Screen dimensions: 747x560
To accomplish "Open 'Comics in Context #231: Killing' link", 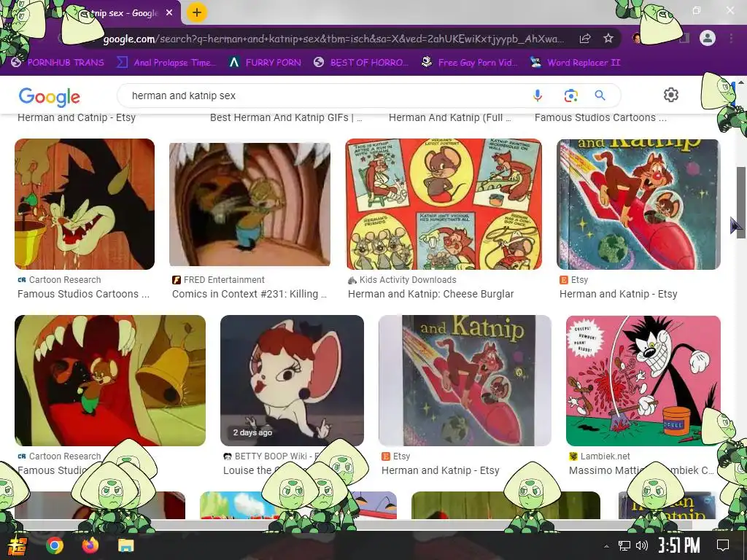I will [x=249, y=295].
